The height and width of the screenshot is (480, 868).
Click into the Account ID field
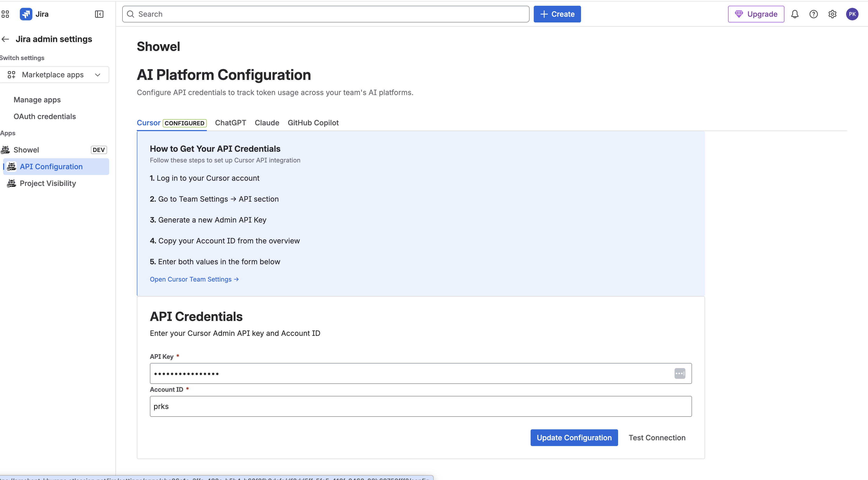point(420,406)
